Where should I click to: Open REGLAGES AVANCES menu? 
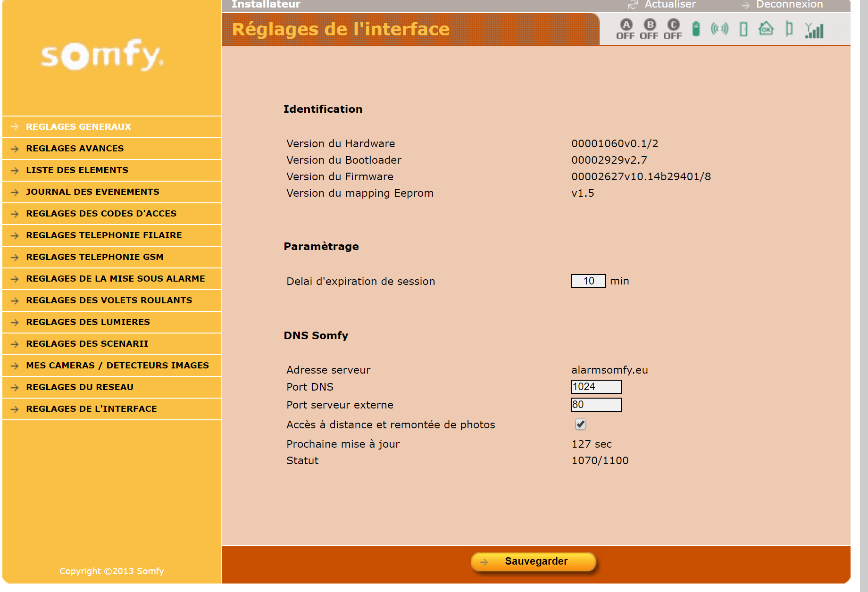112,149
